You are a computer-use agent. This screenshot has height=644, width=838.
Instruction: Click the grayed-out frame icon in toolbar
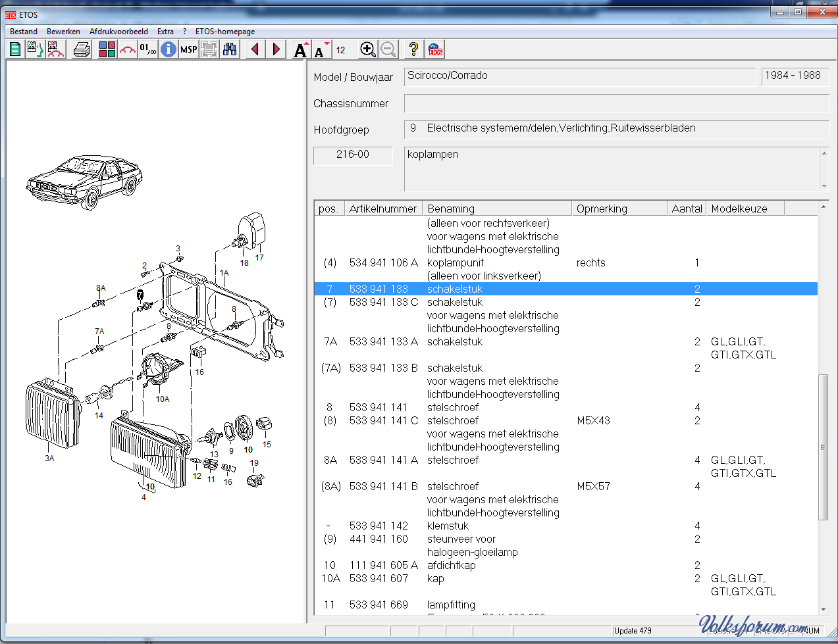coord(209,49)
